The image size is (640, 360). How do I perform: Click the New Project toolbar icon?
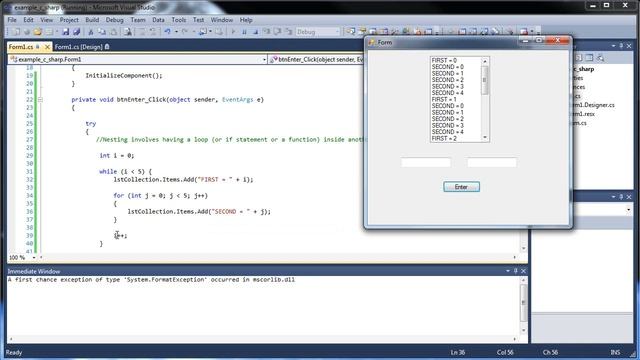click(x=16, y=32)
